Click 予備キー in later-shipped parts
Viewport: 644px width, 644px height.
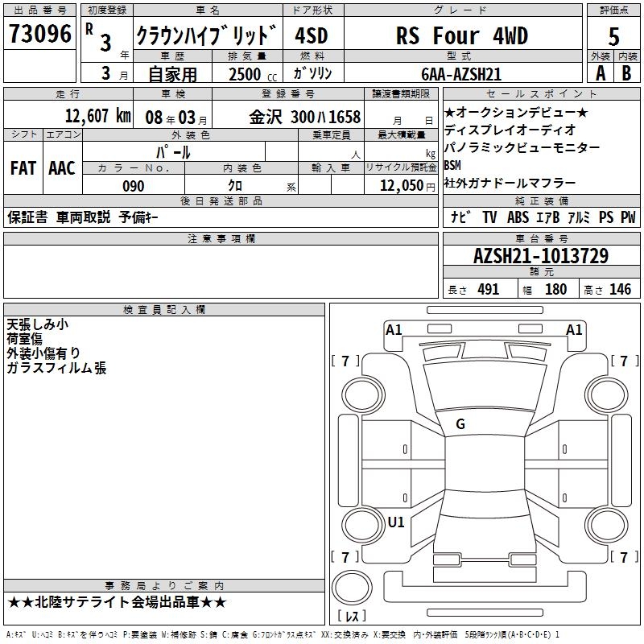point(138,217)
